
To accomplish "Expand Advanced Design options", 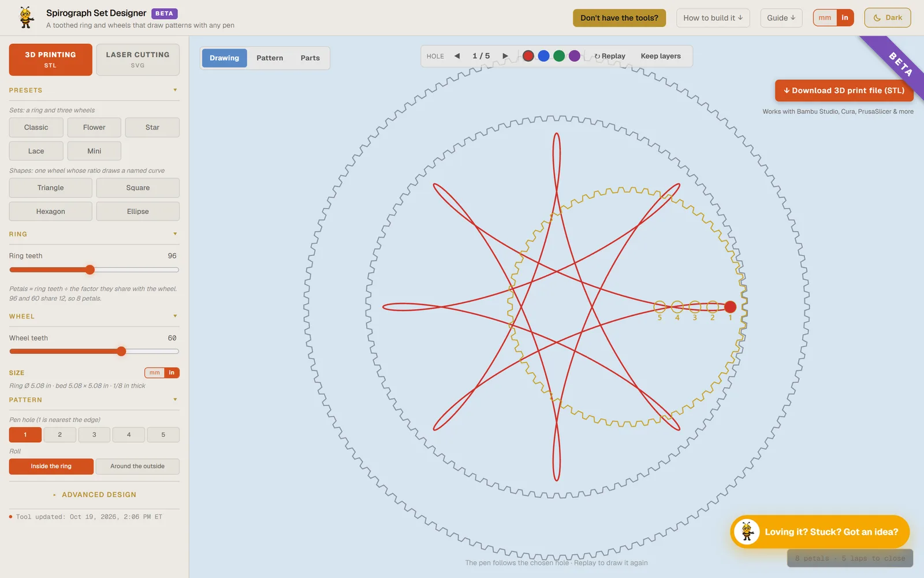I will 94,495.
